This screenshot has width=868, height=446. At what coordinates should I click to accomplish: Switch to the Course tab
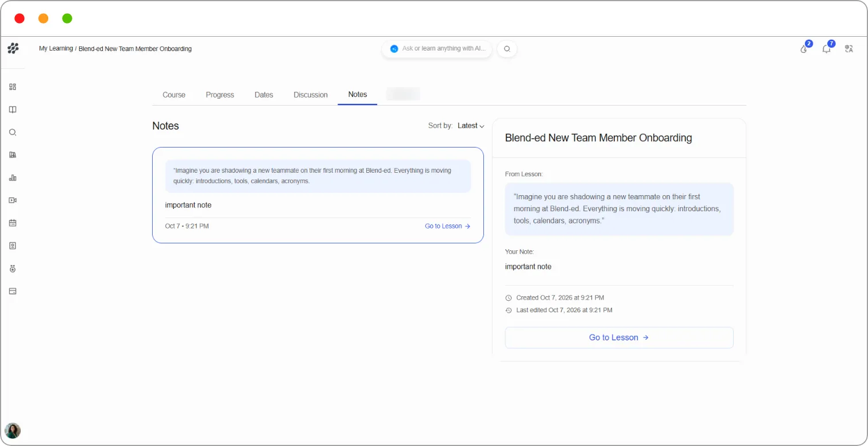coord(174,95)
